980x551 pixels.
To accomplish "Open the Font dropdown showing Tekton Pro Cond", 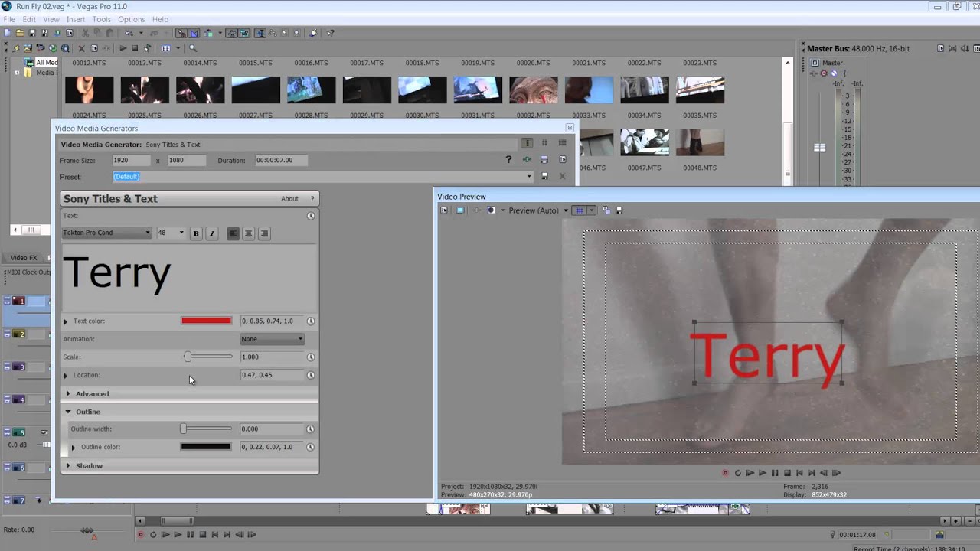I will (106, 233).
